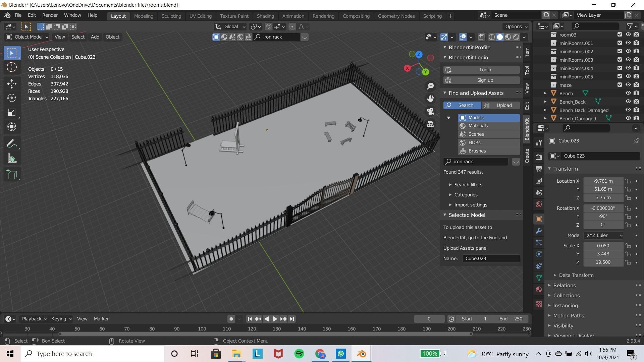This screenshot has height=362, width=644.
Task: Open the Render properties tab icon
Action: tap(539, 157)
